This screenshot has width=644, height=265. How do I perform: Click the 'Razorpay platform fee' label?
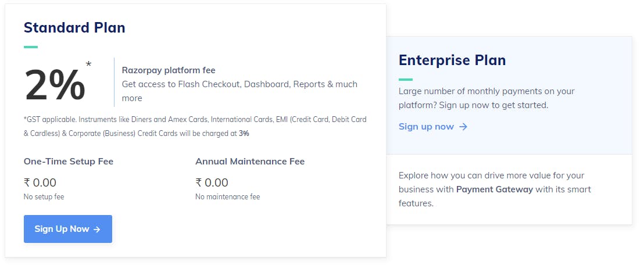(x=169, y=70)
